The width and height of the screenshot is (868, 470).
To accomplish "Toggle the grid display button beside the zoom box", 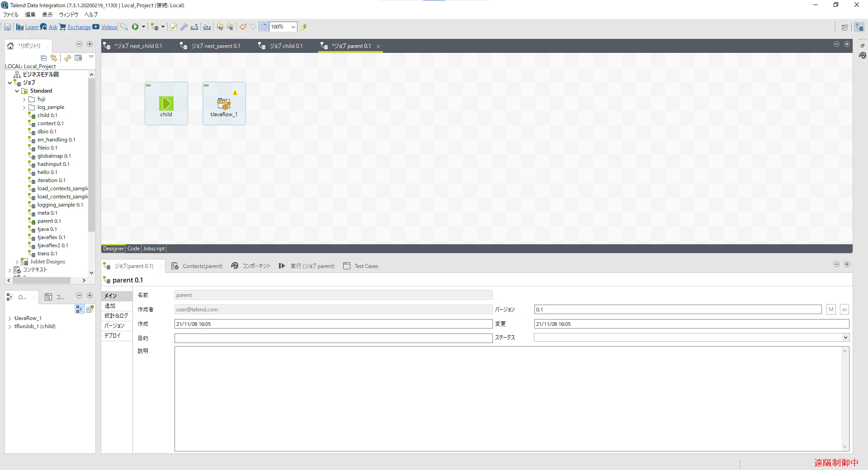I will point(264,27).
